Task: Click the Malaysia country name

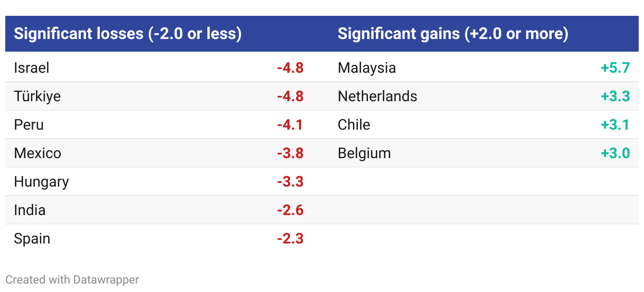Action: [x=367, y=68]
